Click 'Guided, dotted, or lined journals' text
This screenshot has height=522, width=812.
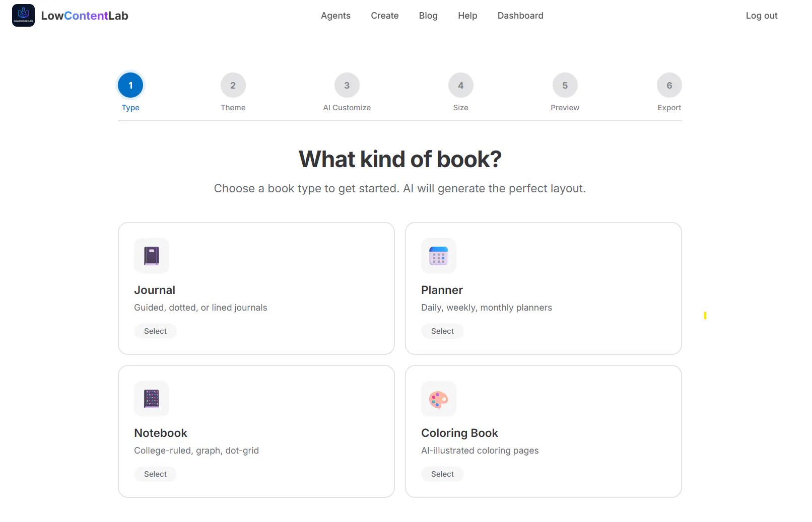[x=200, y=308]
